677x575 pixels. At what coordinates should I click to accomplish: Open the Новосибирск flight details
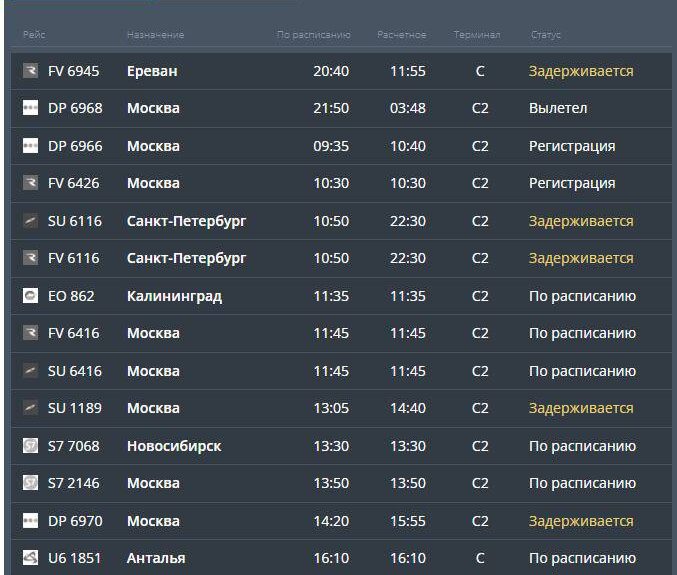(x=341, y=445)
